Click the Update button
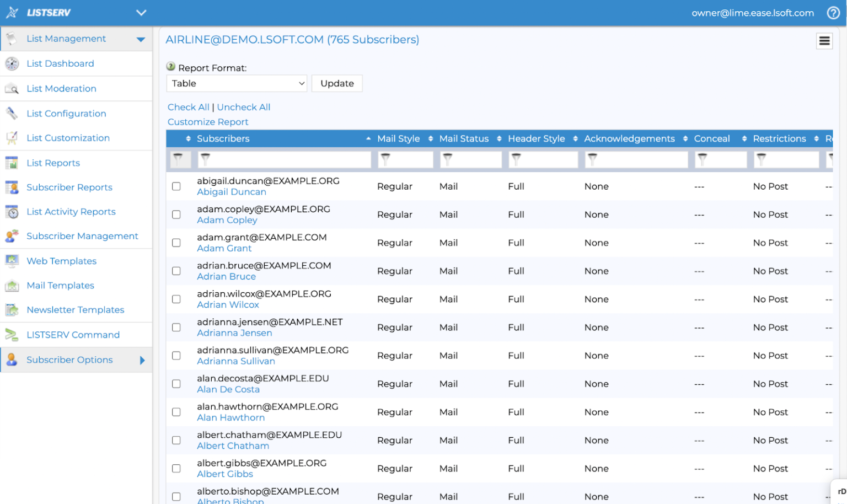This screenshot has width=847, height=504. (x=337, y=83)
